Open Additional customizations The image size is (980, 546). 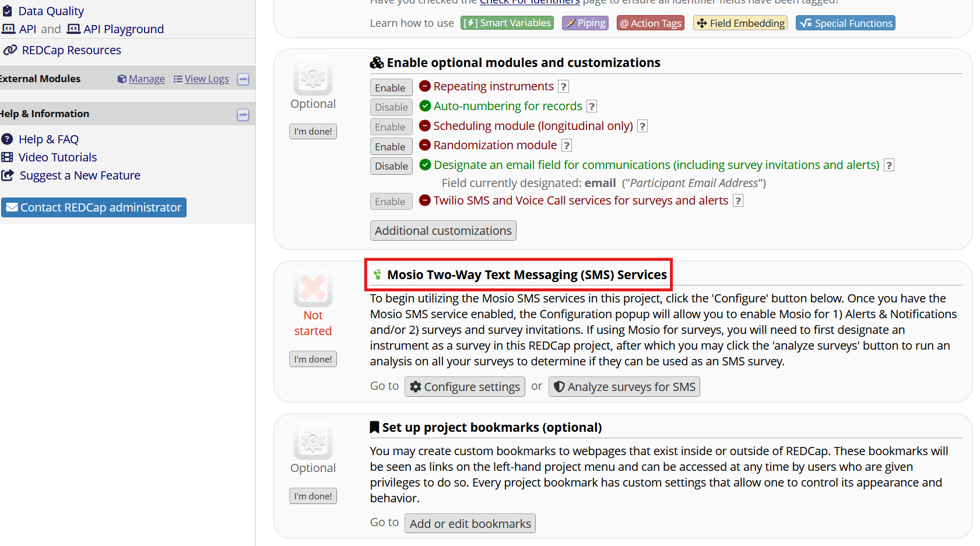click(x=443, y=231)
